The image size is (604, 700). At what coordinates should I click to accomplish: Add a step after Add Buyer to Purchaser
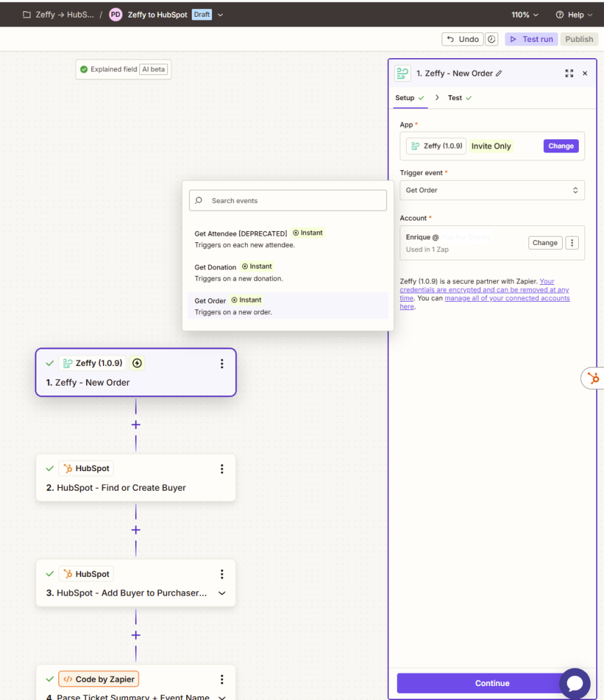(x=136, y=636)
